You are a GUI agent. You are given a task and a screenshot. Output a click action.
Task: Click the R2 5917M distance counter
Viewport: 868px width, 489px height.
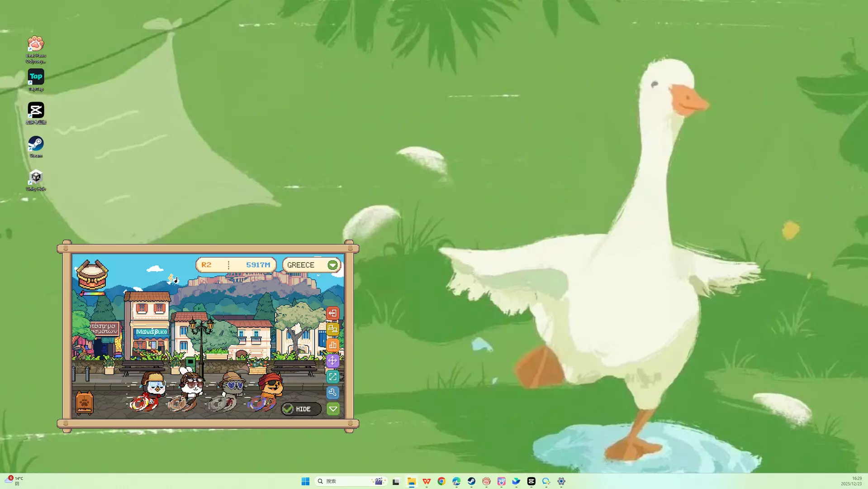pos(236,265)
